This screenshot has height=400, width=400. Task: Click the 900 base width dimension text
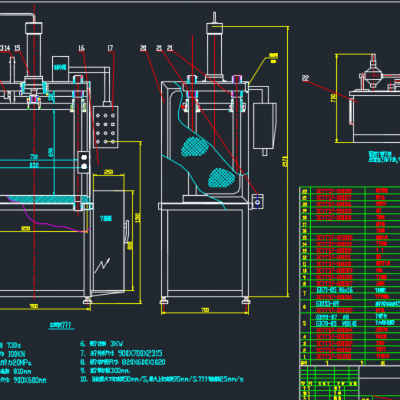point(34,306)
